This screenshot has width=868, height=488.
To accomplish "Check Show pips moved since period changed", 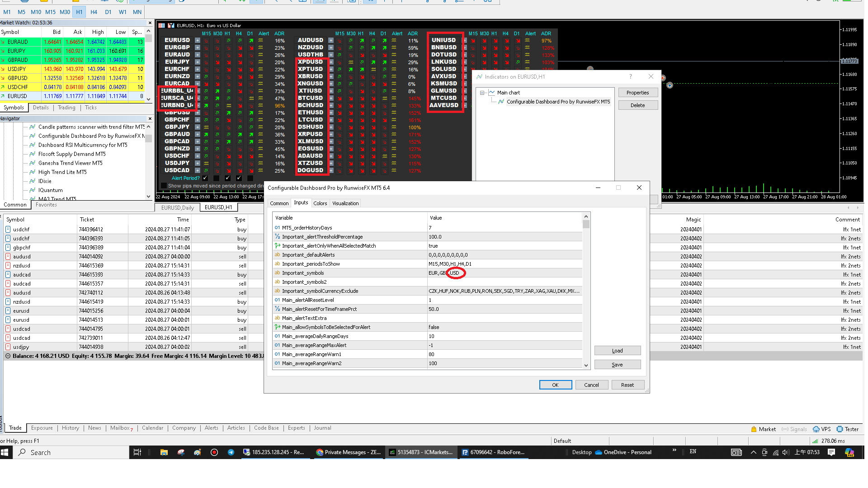I will 164,186.
